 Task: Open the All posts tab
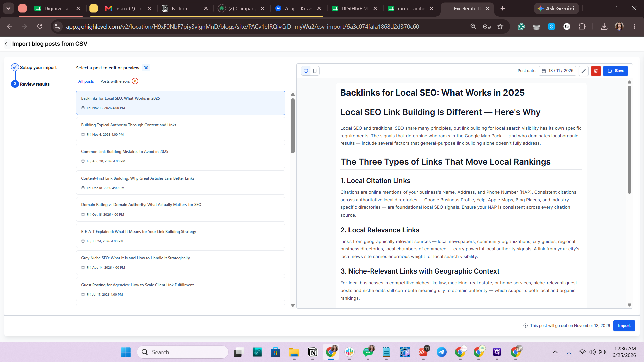[x=86, y=81]
